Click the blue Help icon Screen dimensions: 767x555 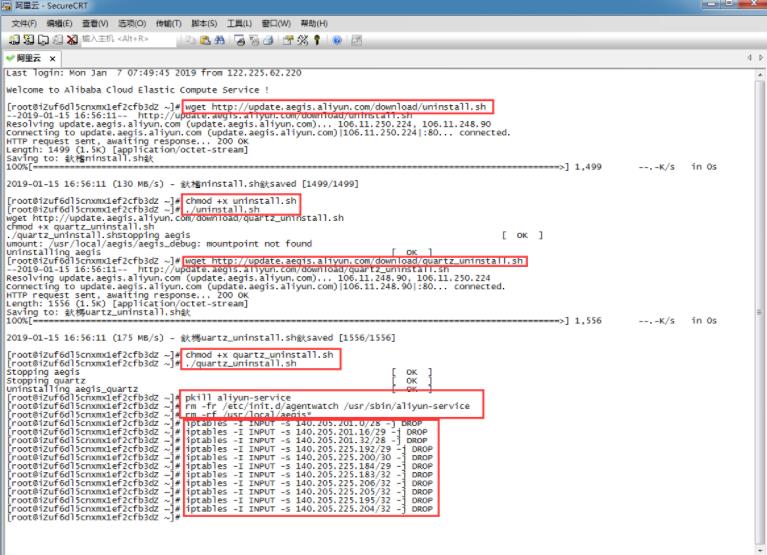337,40
